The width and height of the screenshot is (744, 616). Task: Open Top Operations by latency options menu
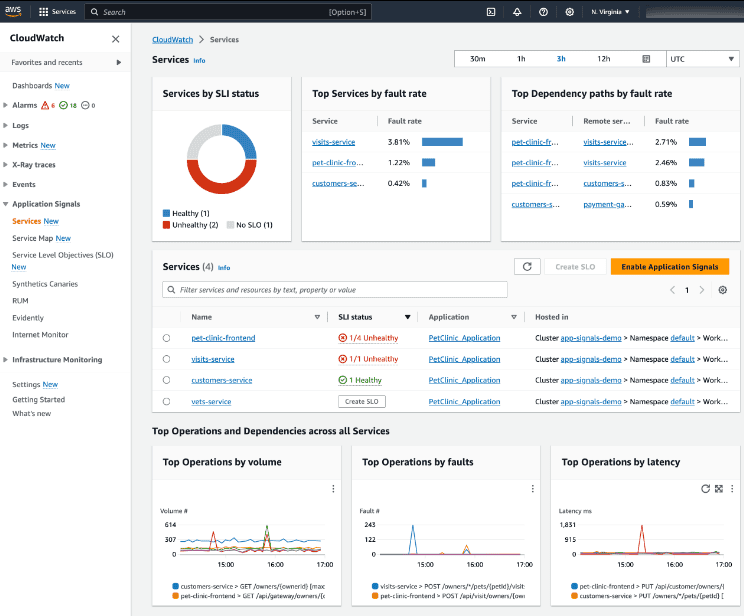click(732, 489)
